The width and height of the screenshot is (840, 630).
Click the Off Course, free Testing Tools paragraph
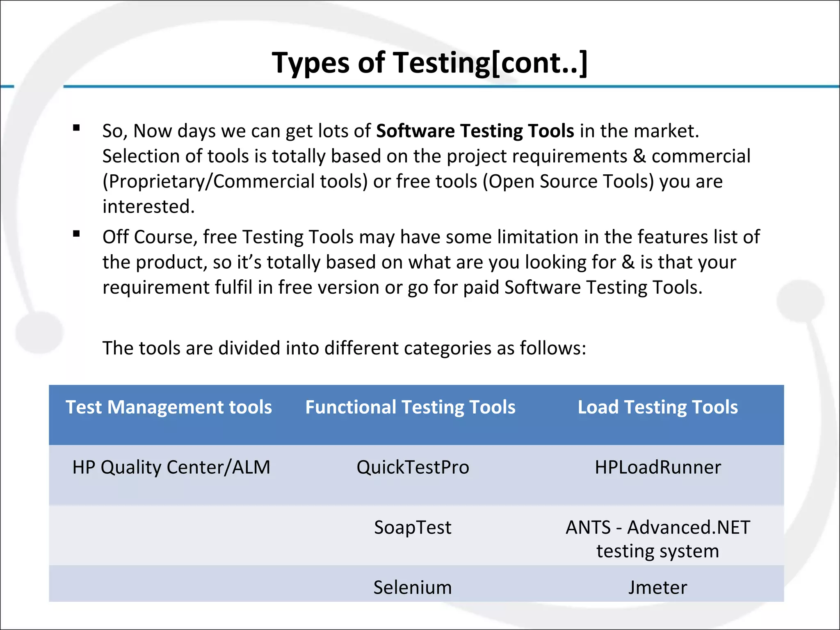(x=431, y=262)
